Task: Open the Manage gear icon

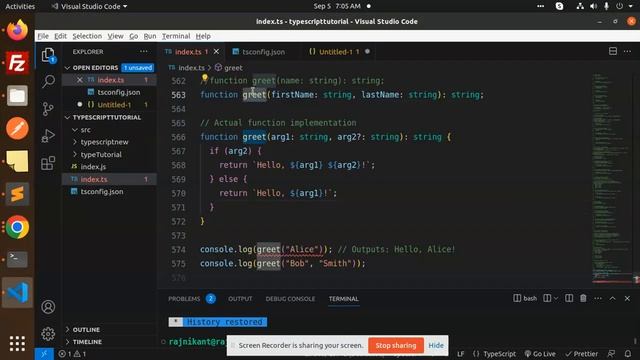Action: point(48,334)
